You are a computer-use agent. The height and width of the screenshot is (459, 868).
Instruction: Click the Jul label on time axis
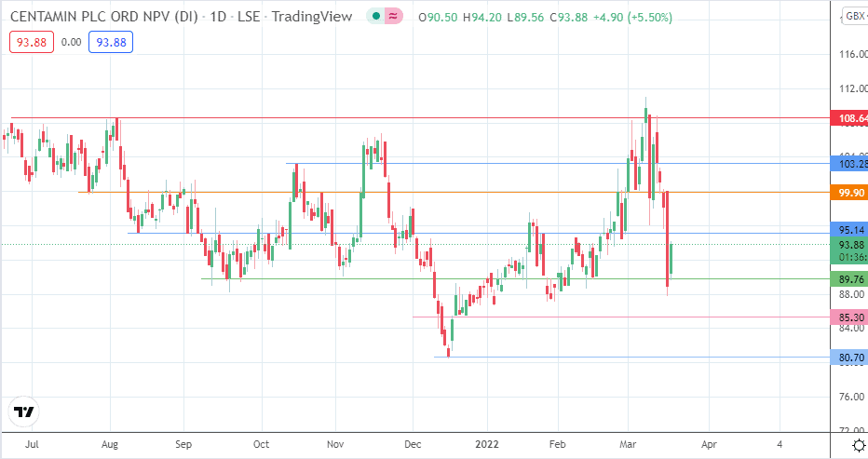point(32,444)
